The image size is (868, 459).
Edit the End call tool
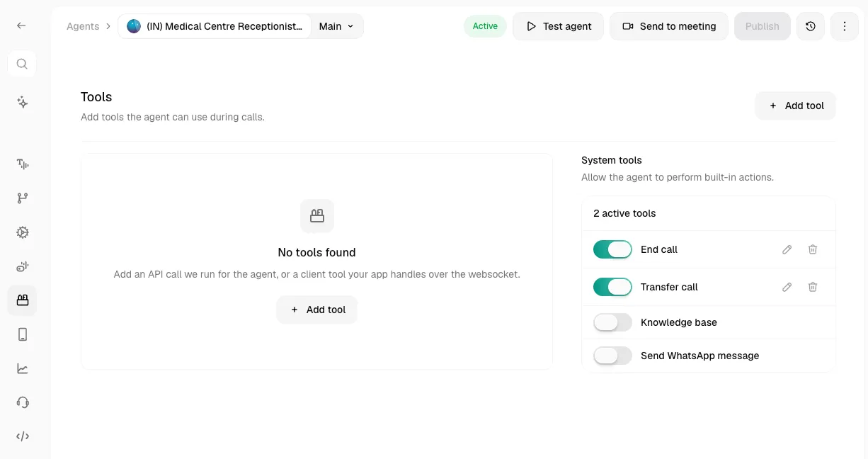coord(787,249)
